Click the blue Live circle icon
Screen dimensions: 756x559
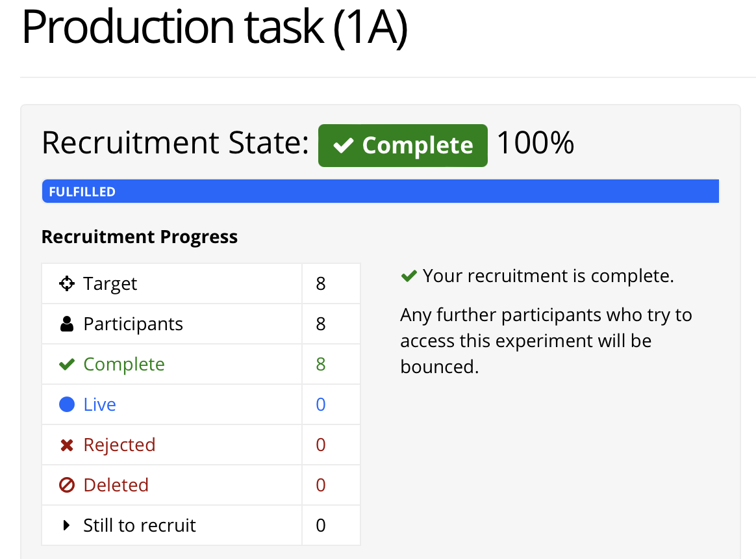(x=66, y=404)
